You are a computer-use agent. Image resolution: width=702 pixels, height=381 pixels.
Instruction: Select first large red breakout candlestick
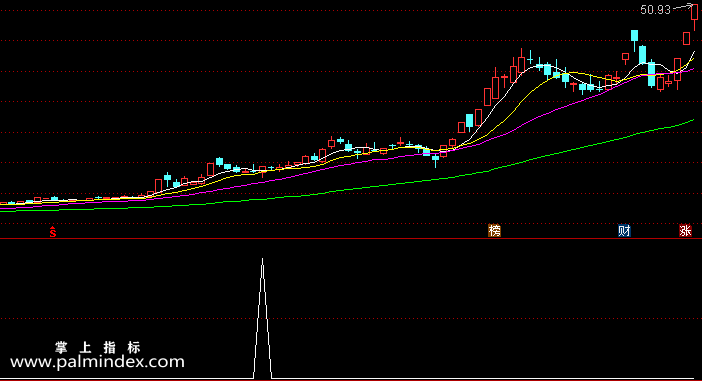point(158,186)
